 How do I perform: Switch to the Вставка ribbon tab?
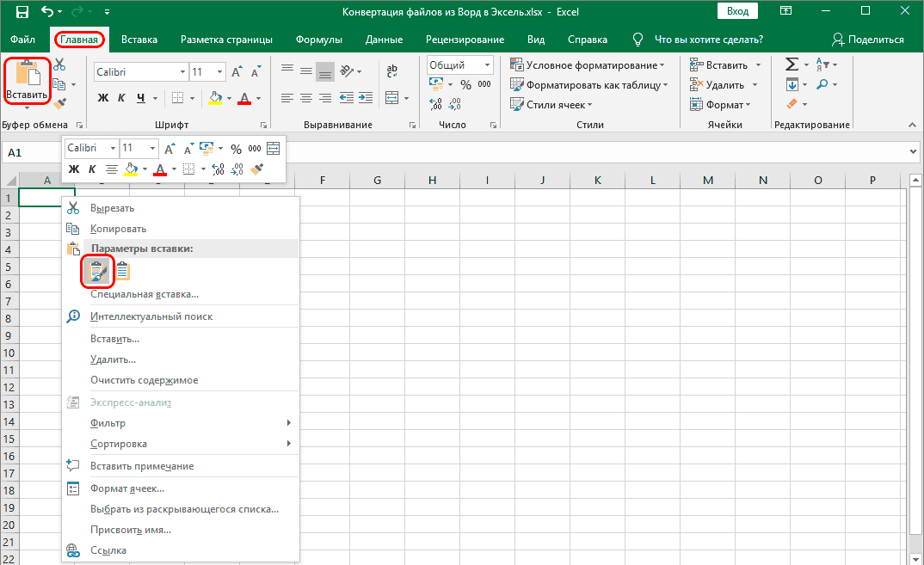[x=139, y=39]
